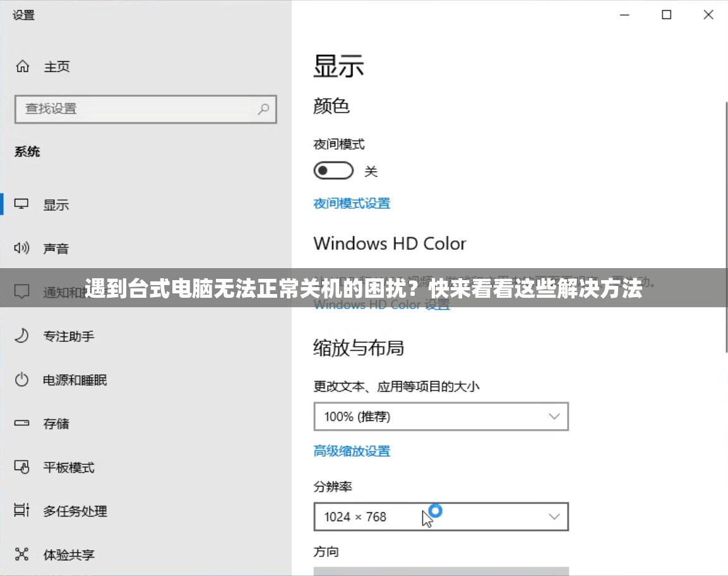This screenshot has height=576, width=728.
Task: Open the 100% (推荐) scaling dropdown
Action: [441, 416]
